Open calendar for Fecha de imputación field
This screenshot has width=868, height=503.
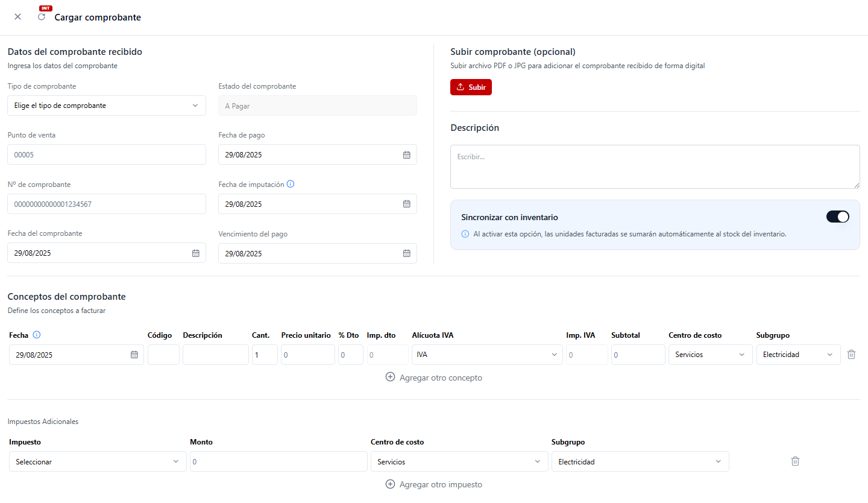406,204
